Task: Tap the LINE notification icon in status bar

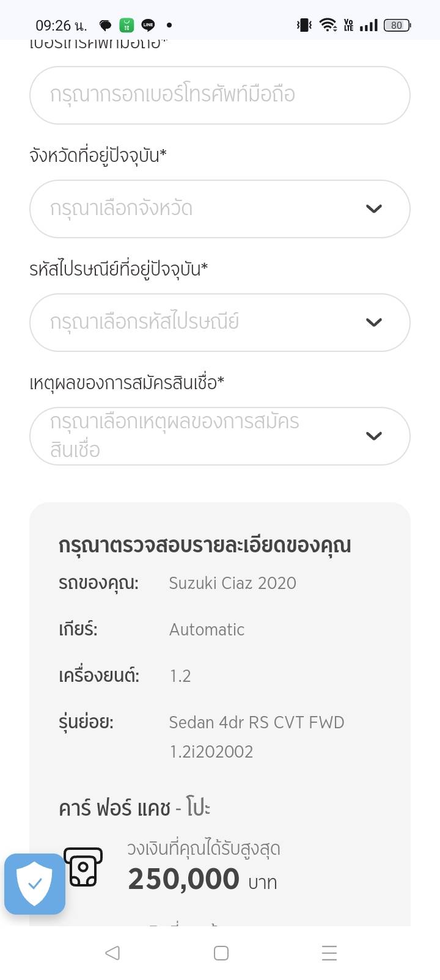Action: pyautogui.click(x=148, y=25)
